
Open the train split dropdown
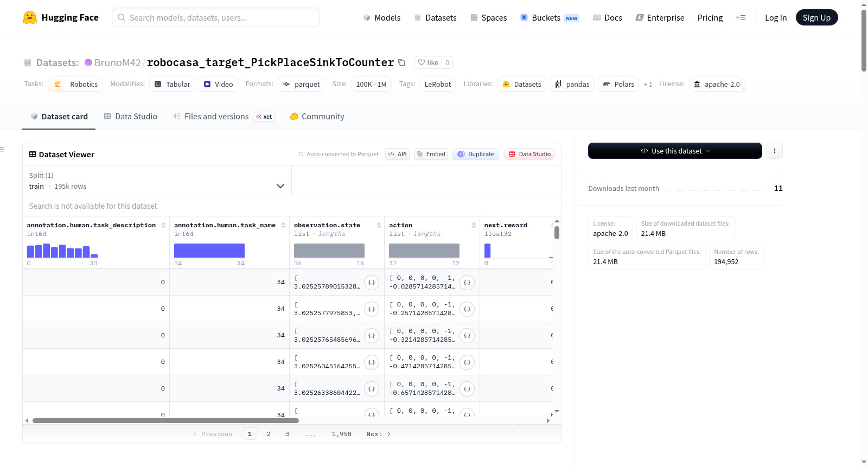157,181
